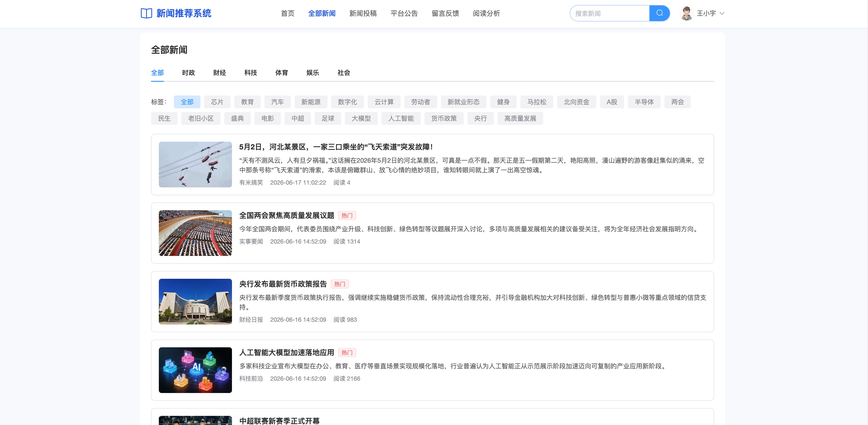The height and width of the screenshot is (425, 868).
Task: Choose the 北向资金 tag
Action: 576,102
